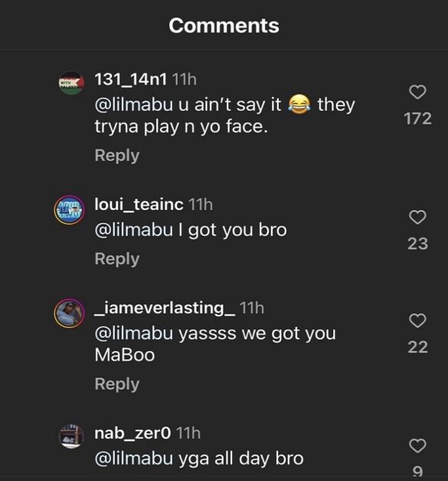Like the comment by 131_14n1
This screenshot has height=481, width=448.
tap(417, 92)
